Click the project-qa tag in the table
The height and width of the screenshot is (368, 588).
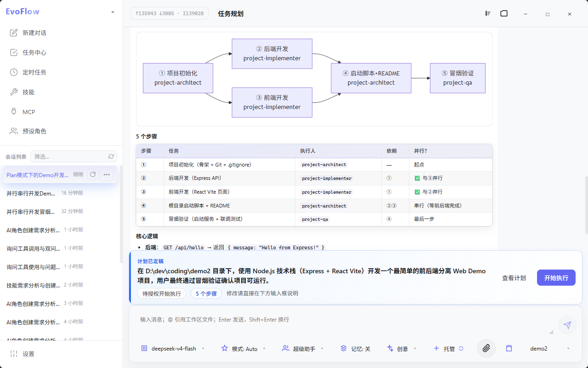tap(315, 219)
